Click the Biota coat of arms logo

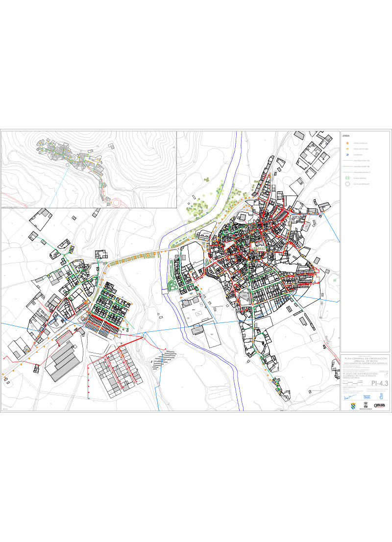[x=354, y=405]
